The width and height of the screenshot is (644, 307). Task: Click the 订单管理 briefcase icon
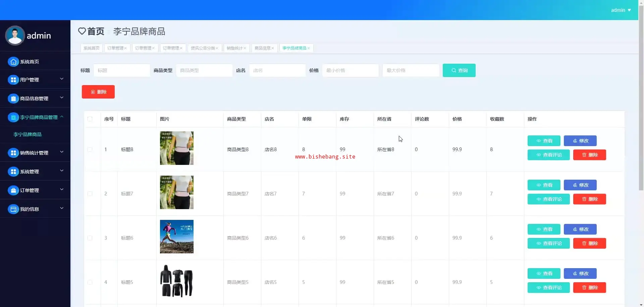pos(13,190)
